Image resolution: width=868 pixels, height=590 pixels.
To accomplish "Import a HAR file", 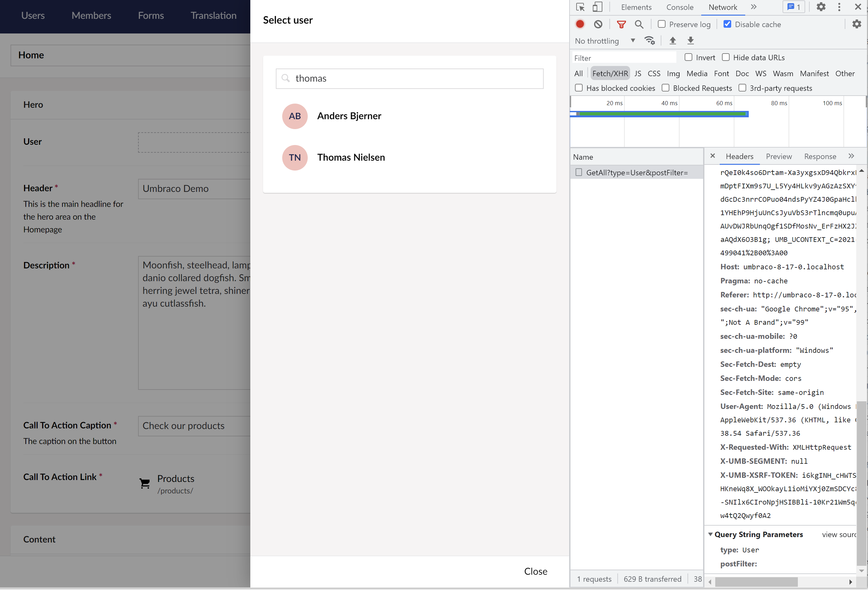I will pos(673,40).
